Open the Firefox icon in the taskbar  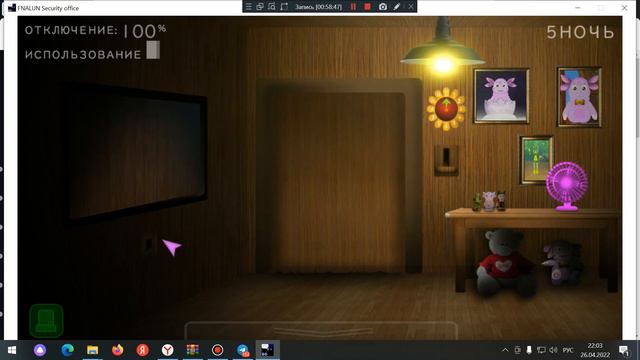(x=118, y=350)
